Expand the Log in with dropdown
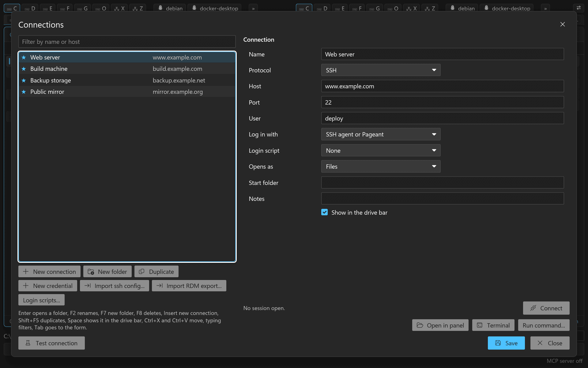Screen dimensions: 588x368 [x=381, y=134]
